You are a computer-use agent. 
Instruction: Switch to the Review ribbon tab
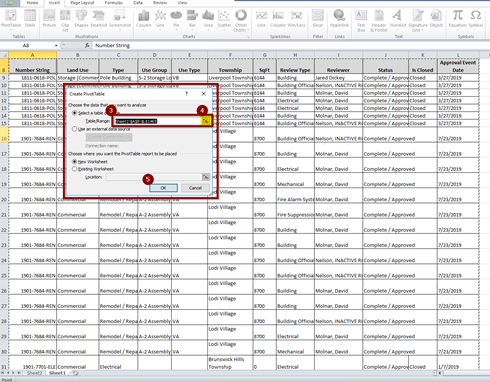[160, 3]
